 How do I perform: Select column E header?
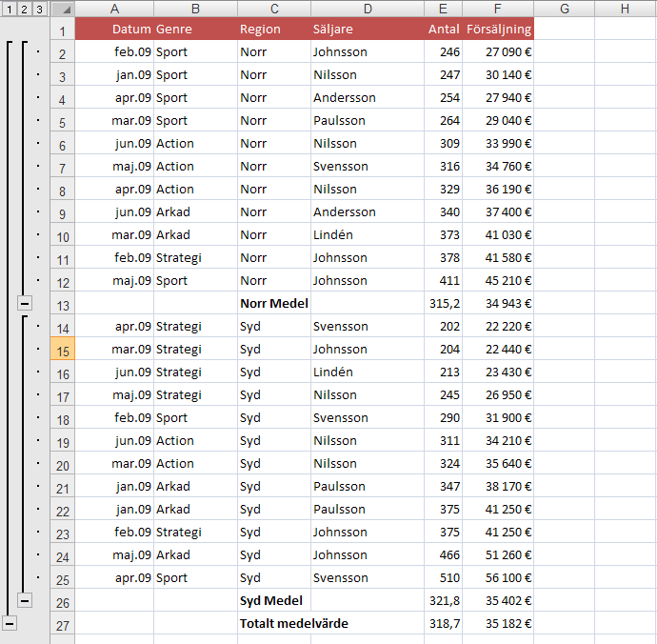[444, 9]
